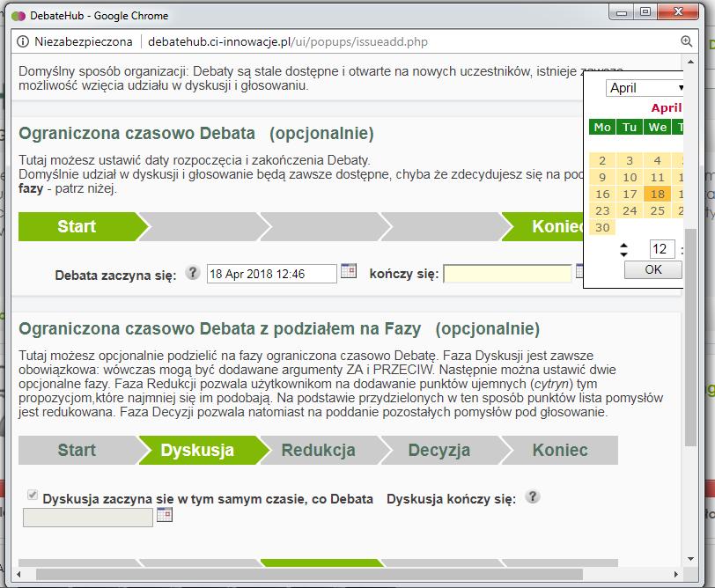Click horizontal scrollbar right arrow
The image size is (715, 588).
676,574
